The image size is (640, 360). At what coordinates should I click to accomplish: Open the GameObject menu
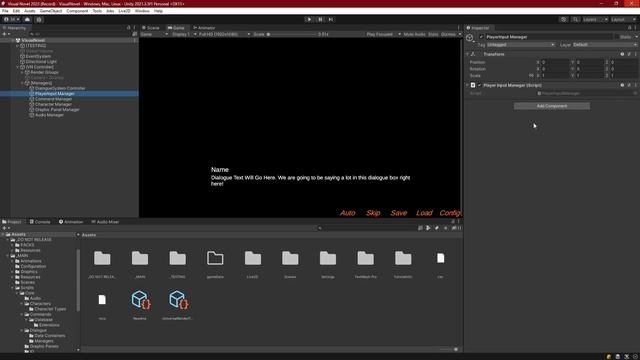pyautogui.click(x=51, y=11)
